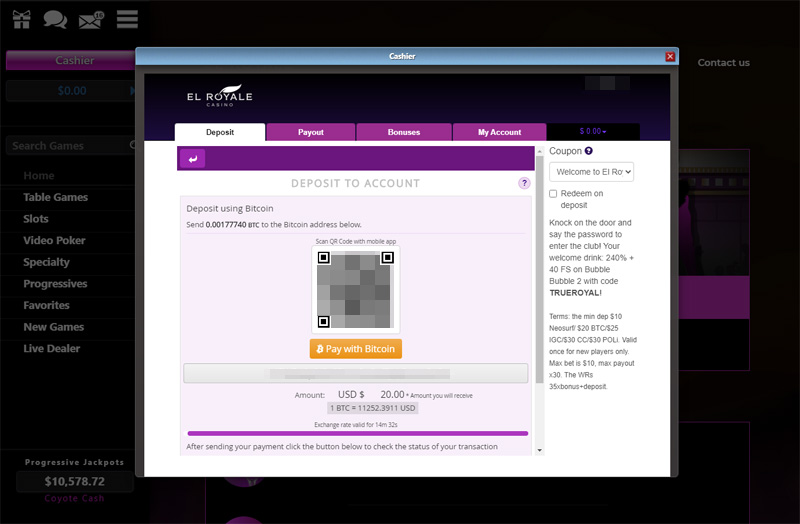Enable Redeem on deposit checkbox
The height and width of the screenshot is (524, 800).
coord(553,194)
